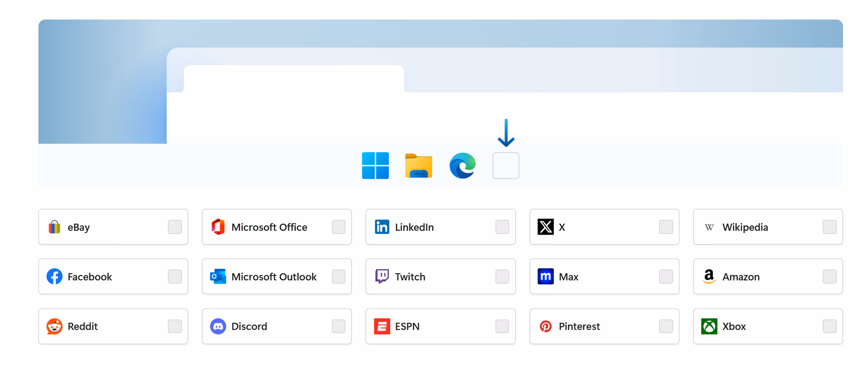Select the empty pinned-site slot on taskbar
Screen dimensions: 868x383
pos(506,166)
